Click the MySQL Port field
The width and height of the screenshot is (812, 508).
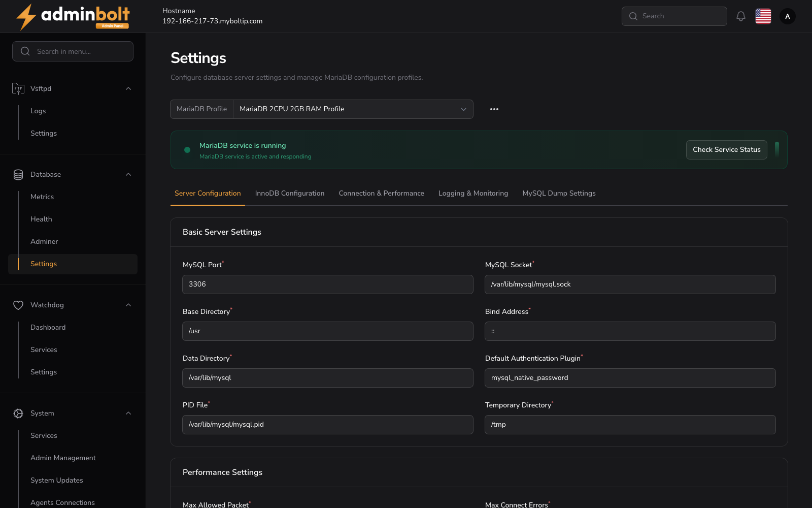[328, 284]
